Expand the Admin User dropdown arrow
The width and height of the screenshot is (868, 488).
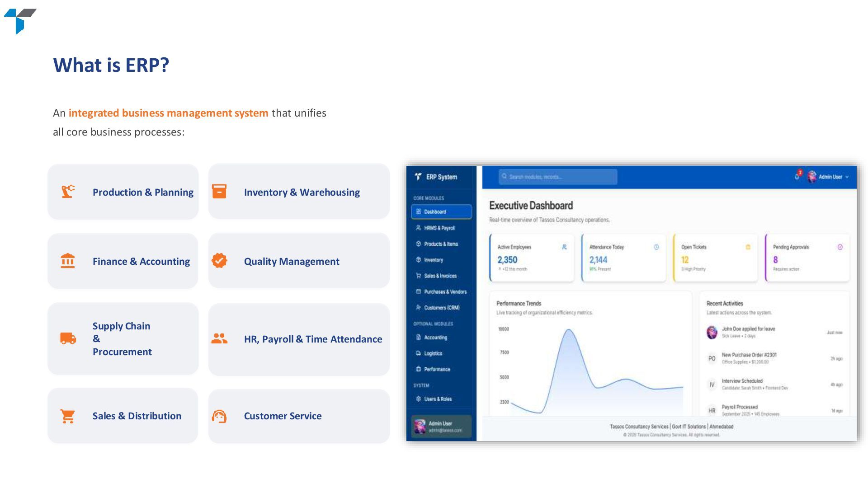coord(847,177)
